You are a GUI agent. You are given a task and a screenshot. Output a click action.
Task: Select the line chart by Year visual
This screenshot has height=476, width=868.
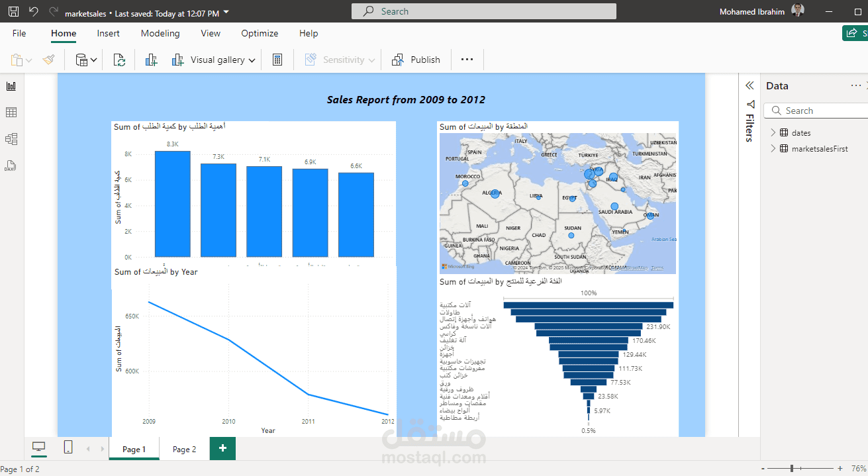tap(254, 351)
